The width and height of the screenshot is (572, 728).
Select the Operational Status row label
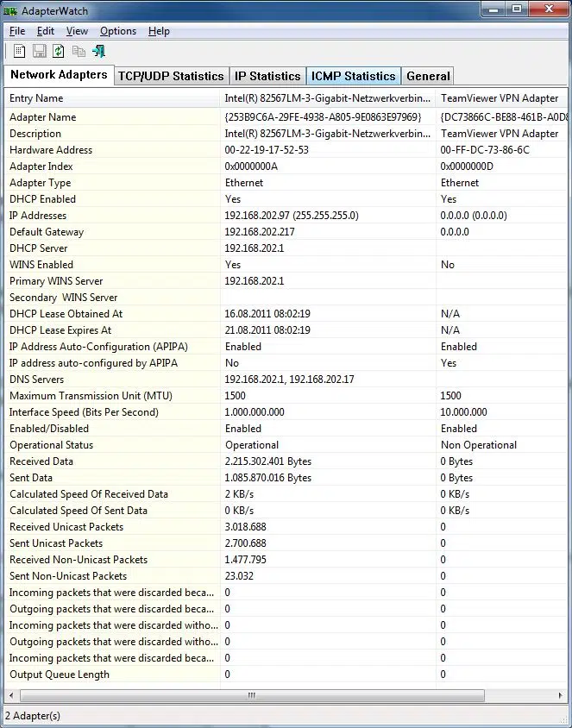coord(52,445)
